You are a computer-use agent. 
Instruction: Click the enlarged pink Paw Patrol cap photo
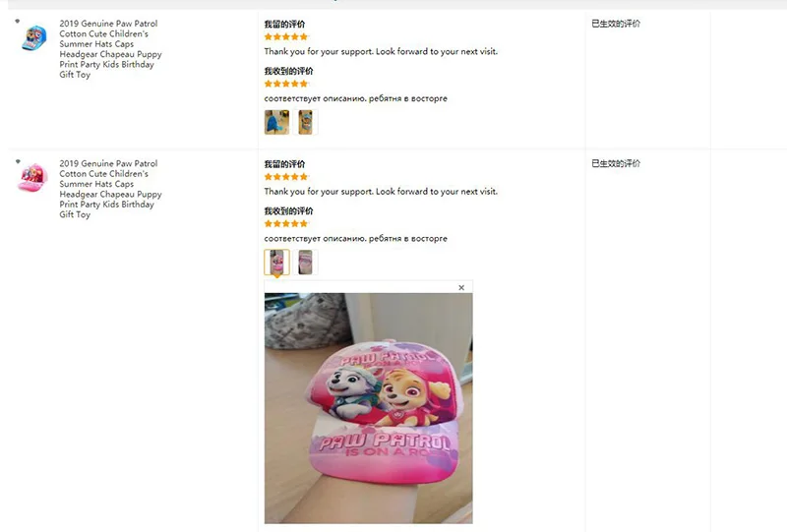click(368, 408)
